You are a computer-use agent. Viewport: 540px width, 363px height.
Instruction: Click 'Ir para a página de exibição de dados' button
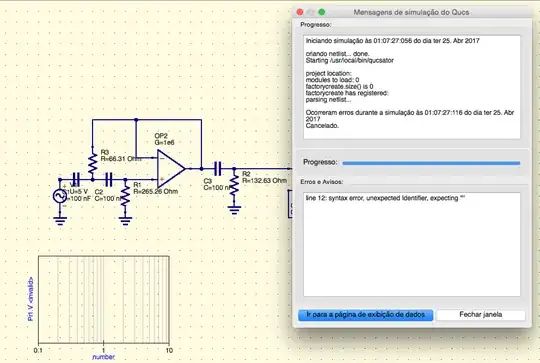(365, 315)
